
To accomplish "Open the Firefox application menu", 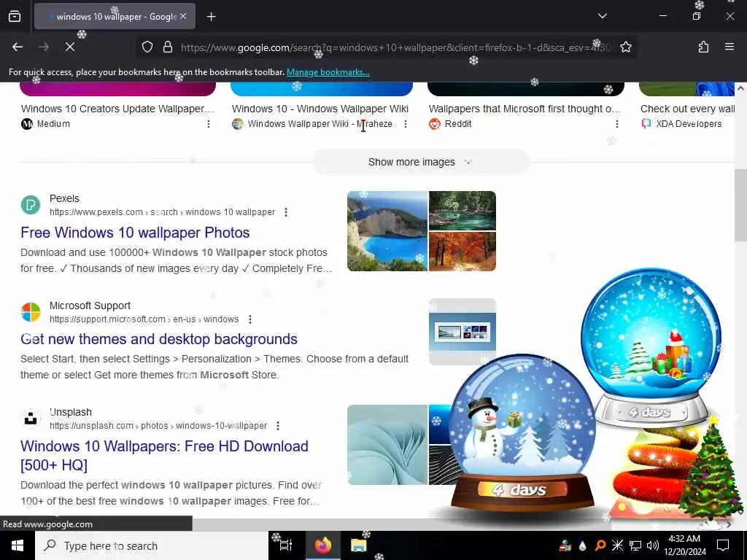I will point(729,47).
